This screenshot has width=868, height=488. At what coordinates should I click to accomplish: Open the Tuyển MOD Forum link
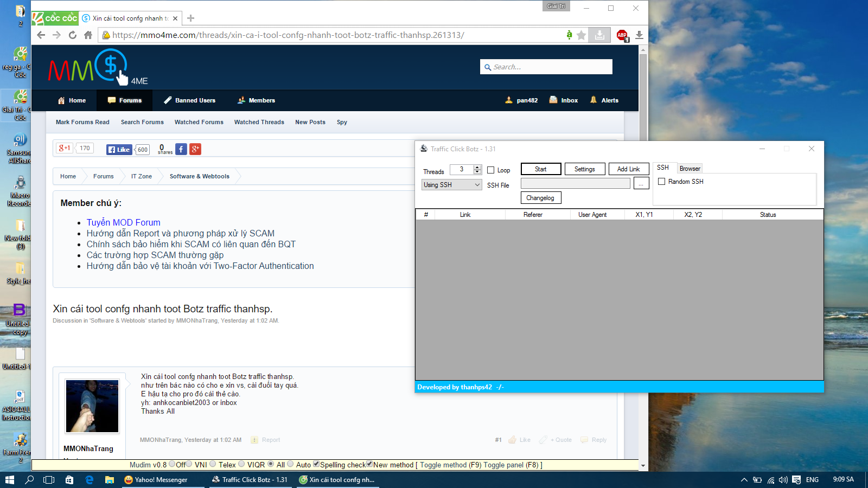tap(124, 222)
